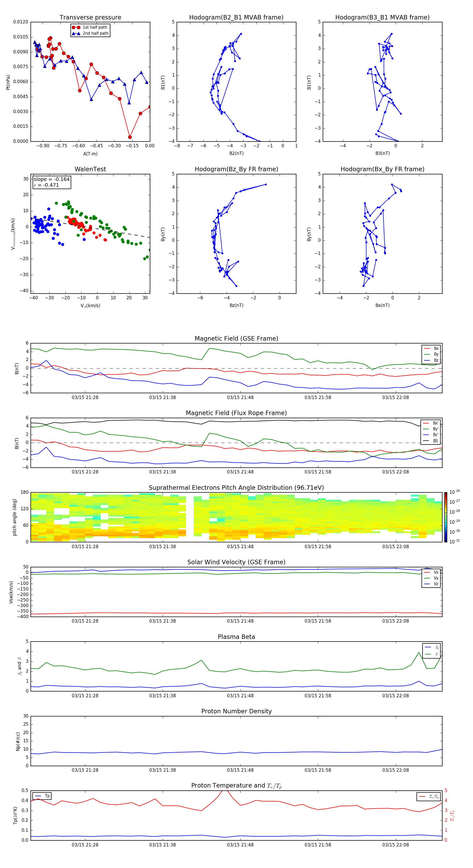Click the "V_A(km/s)" x-axis label

click(x=90, y=306)
